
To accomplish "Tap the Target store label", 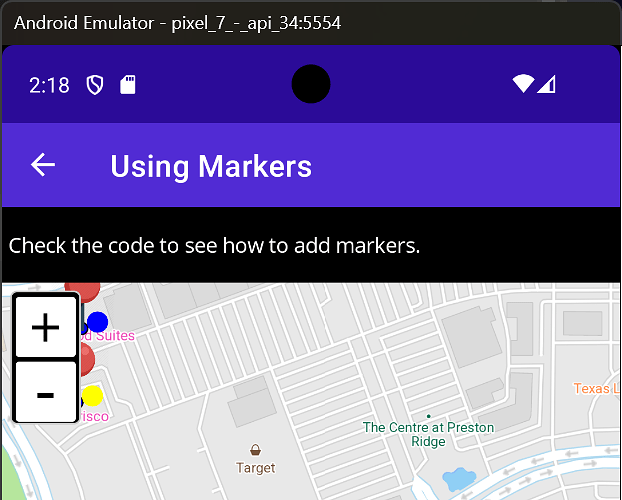I will pyautogui.click(x=256, y=467).
